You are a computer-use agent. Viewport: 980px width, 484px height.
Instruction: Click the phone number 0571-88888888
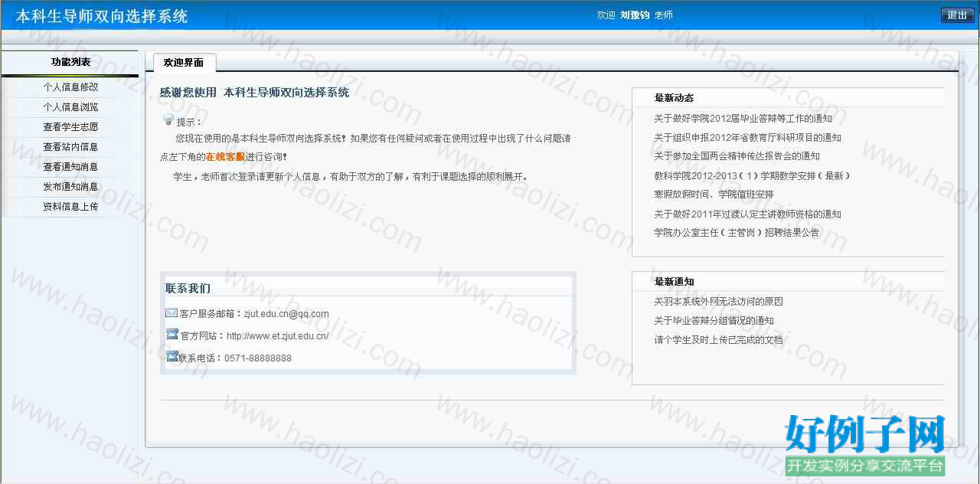[258, 358]
